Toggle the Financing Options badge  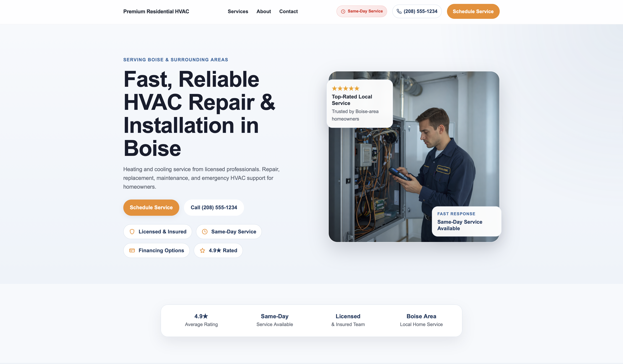[156, 250]
